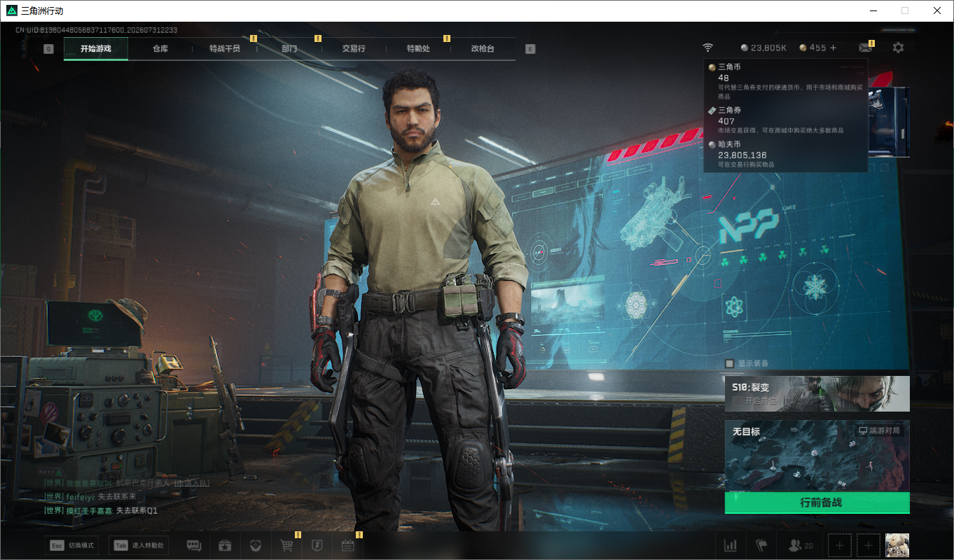This screenshot has height=560, width=954.
Task: Add currency with the plus beside 455
Action: click(x=833, y=48)
